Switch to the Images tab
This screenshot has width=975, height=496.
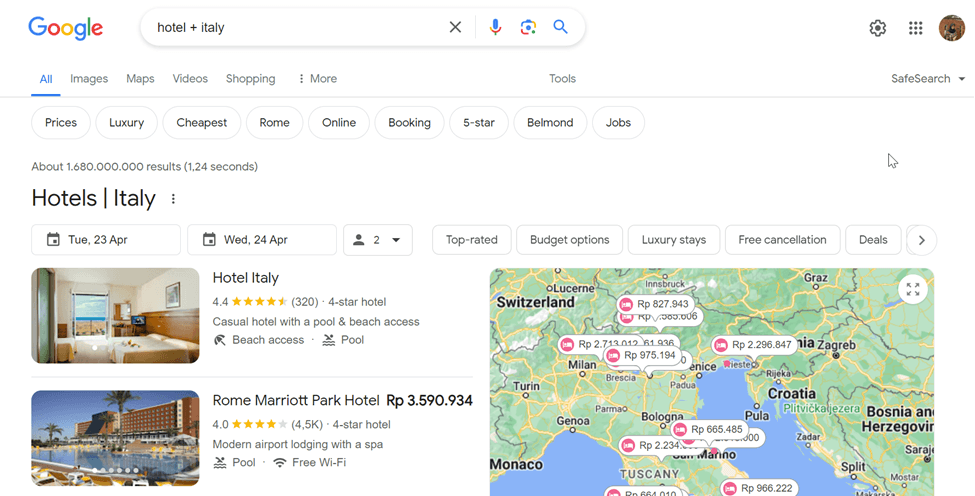89,79
